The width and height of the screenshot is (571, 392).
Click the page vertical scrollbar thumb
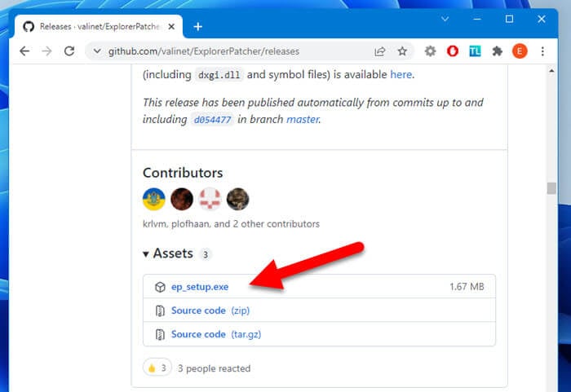551,188
